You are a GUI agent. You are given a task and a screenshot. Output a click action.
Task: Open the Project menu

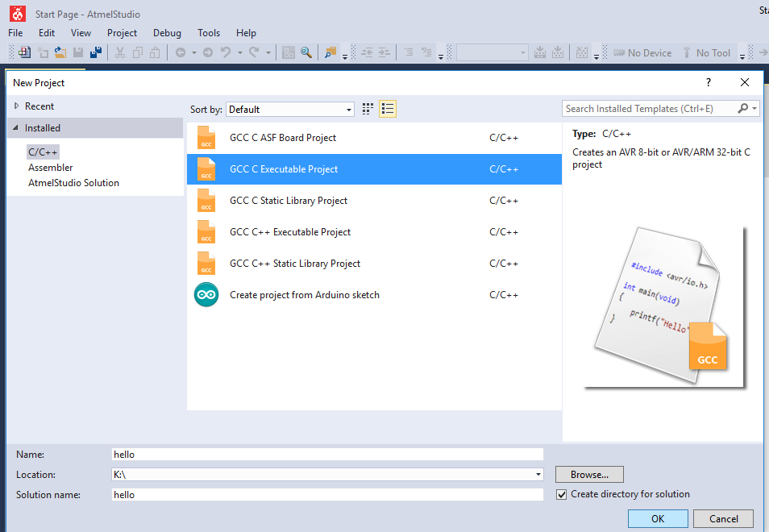click(x=122, y=33)
